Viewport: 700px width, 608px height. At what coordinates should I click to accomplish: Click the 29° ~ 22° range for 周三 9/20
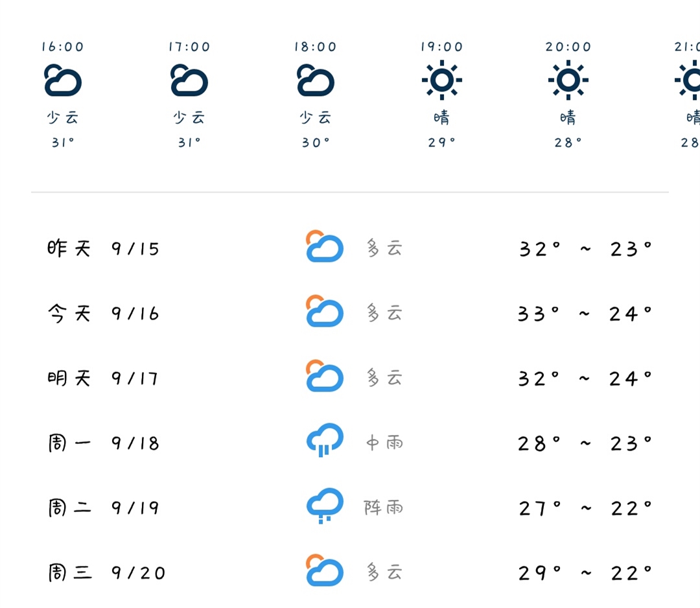pos(585,572)
